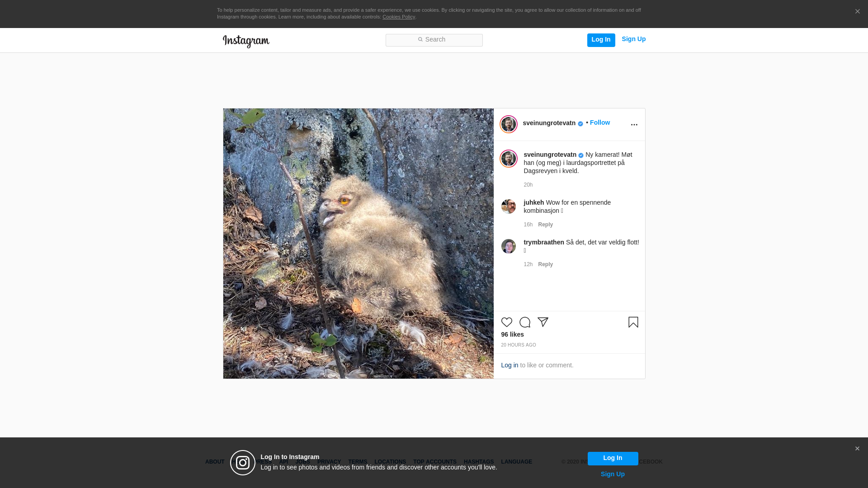Follow the sveinungrotevatn account
This screenshot has width=868, height=488.
599,122
